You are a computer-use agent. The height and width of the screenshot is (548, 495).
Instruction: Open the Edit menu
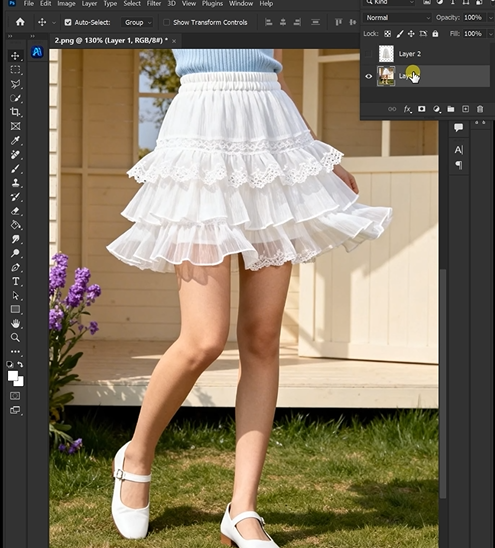point(45,3)
